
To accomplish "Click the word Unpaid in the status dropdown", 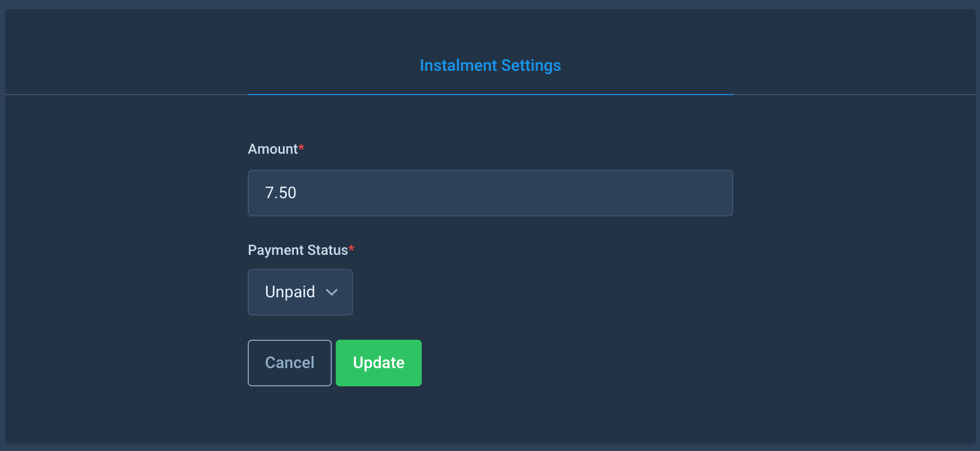I will pos(290,292).
